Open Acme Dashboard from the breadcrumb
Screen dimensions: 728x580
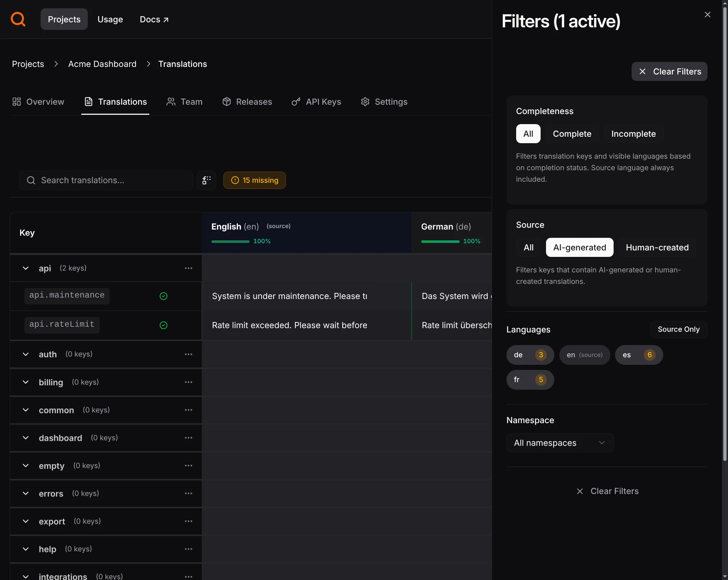click(x=102, y=64)
